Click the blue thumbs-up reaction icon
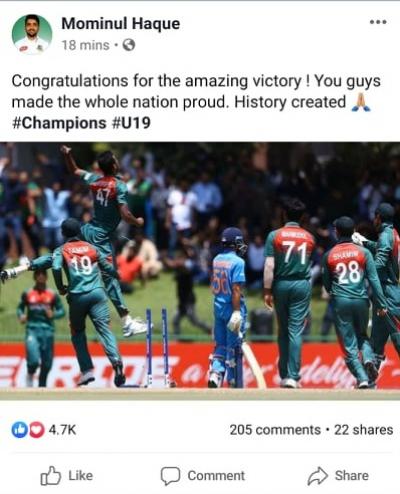Image resolution: width=400 pixels, height=494 pixels. [x=20, y=430]
